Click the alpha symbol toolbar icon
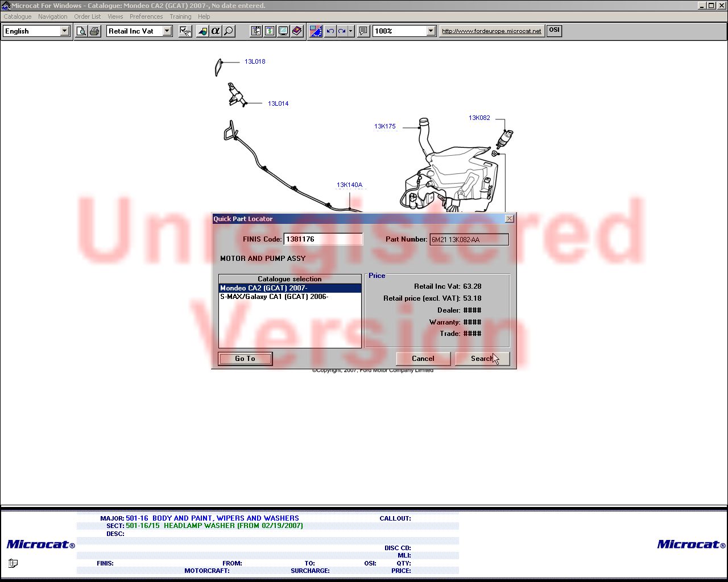This screenshot has height=582, width=728. pyautogui.click(x=215, y=31)
